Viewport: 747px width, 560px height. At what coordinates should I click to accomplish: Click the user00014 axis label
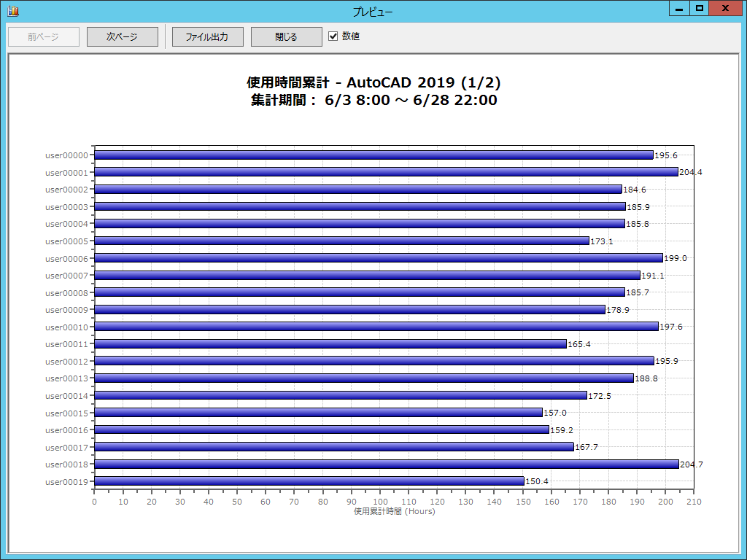coord(66,396)
